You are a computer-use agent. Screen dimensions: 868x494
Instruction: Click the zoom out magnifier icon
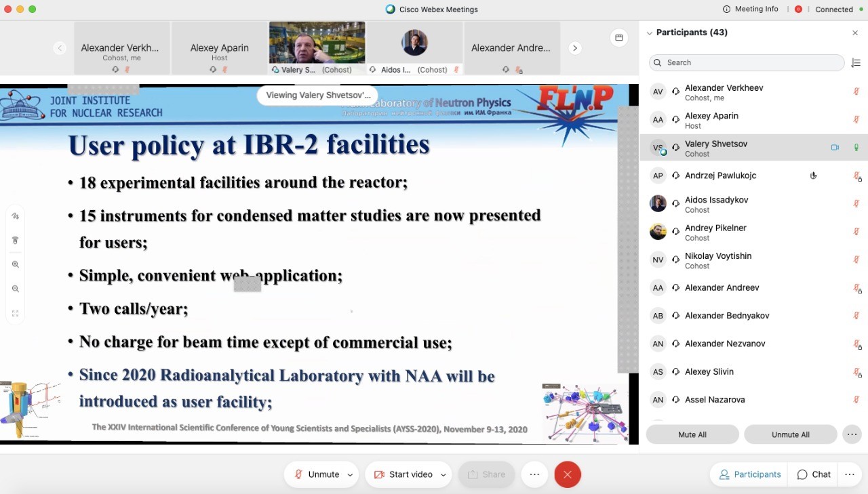click(x=15, y=289)
